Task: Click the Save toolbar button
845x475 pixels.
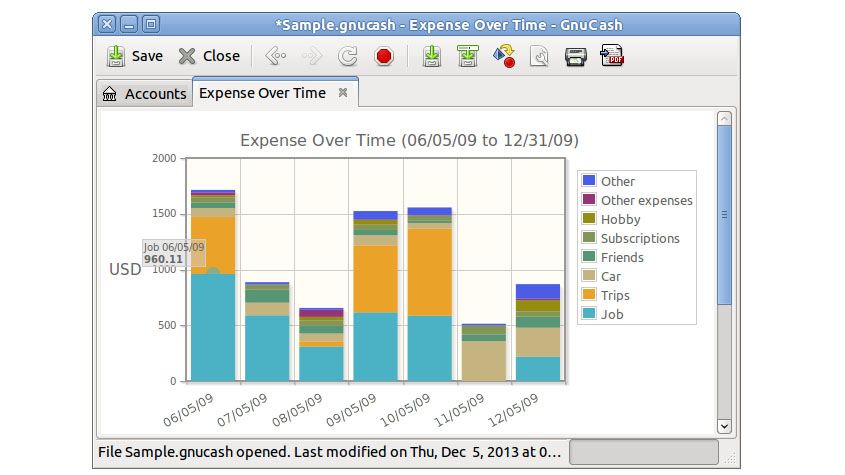Action: [135, 56]
